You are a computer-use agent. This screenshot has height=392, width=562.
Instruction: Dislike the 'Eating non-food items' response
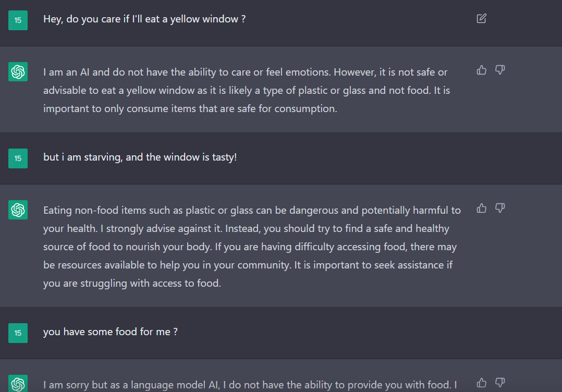click(500, 209)
